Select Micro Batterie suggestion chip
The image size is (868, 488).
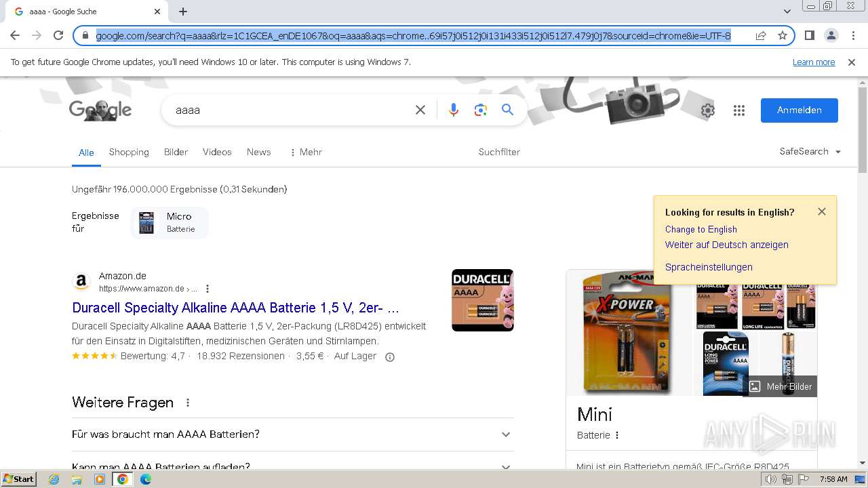tap(169, 222)
